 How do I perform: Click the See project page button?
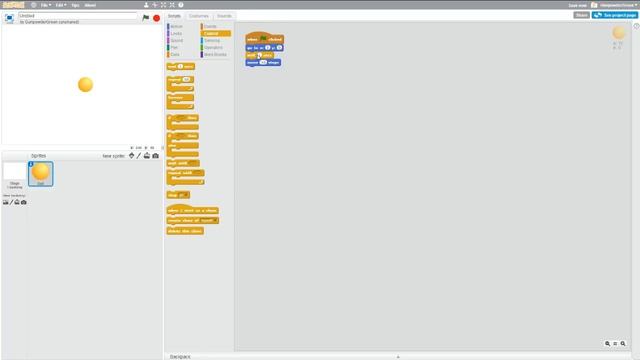615,15
